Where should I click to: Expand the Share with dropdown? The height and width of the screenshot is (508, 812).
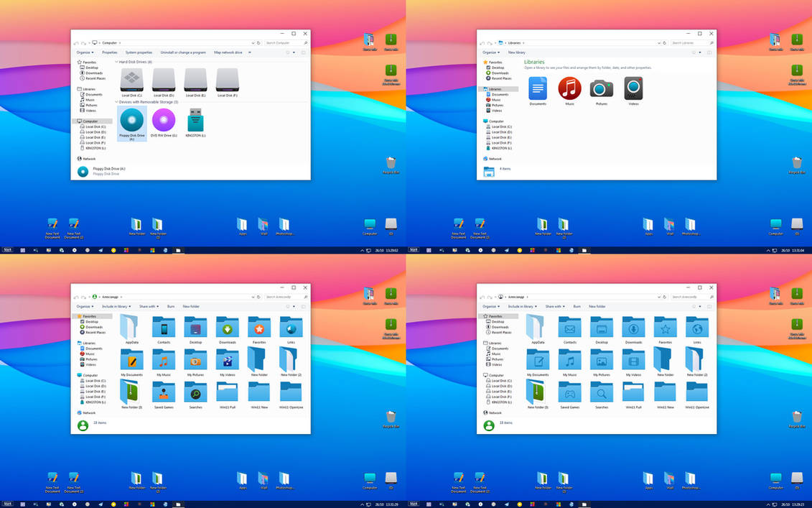[x=150, y=306]
